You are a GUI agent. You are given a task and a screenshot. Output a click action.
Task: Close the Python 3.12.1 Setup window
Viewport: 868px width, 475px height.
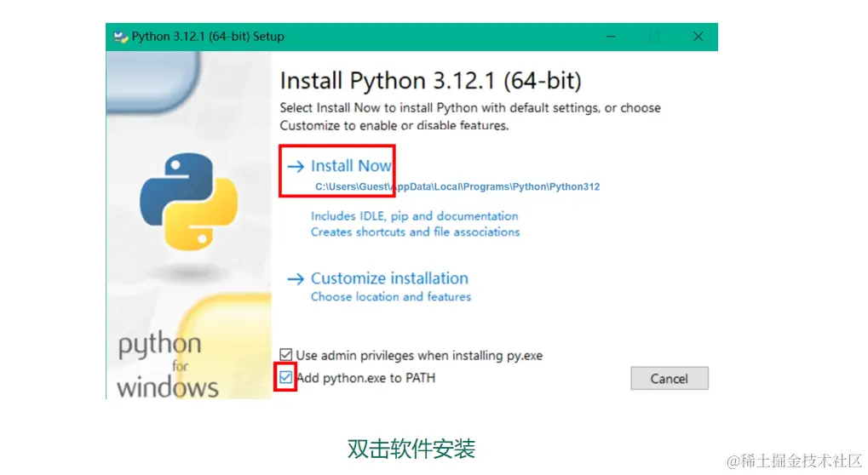click(698, 37)
